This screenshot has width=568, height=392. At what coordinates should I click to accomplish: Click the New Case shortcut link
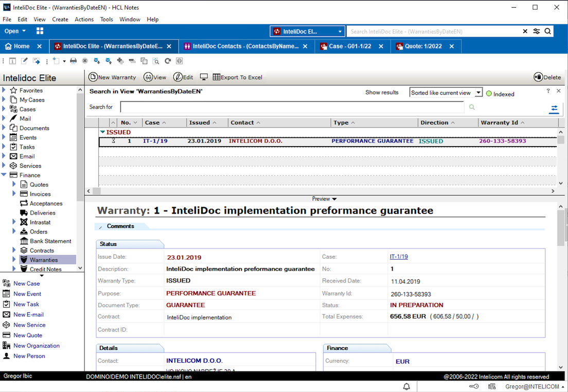click(26, 283)
